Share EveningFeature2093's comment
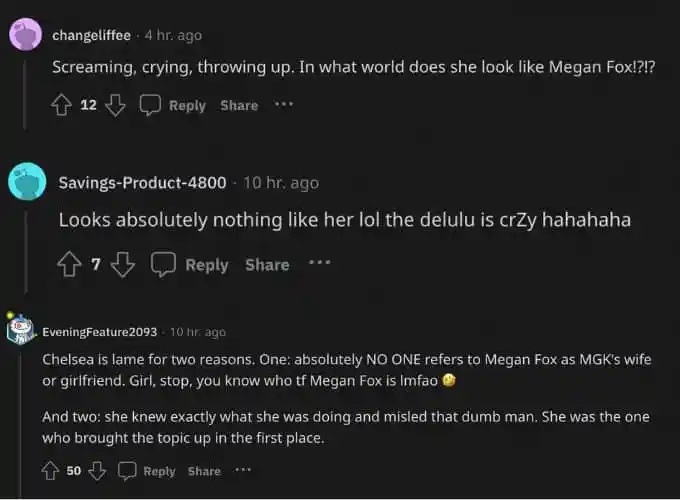 (x=204, y=471)
